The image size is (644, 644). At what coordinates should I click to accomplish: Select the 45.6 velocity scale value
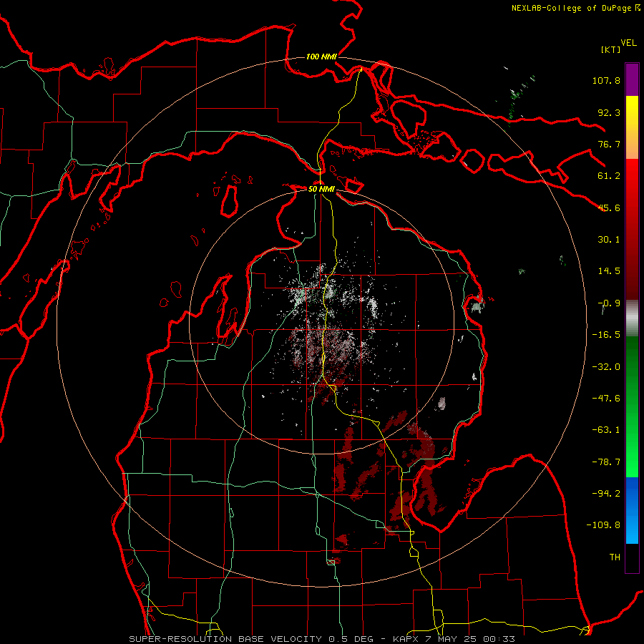[609, 208]
